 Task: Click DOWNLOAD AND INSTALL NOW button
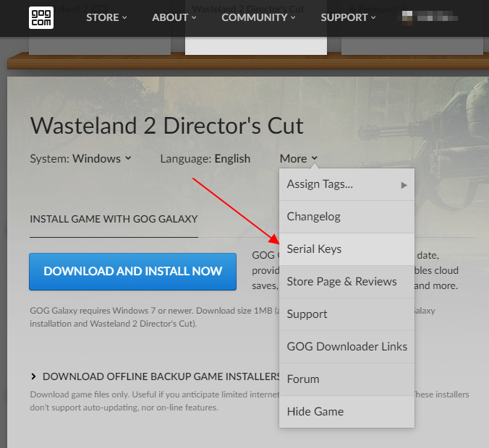click(132, 272)
